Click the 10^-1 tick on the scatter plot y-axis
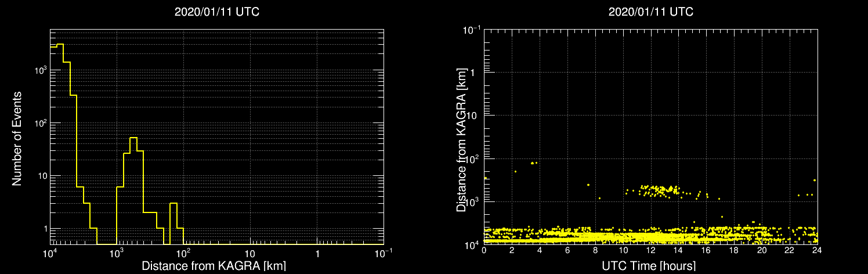 pos(473,29)
